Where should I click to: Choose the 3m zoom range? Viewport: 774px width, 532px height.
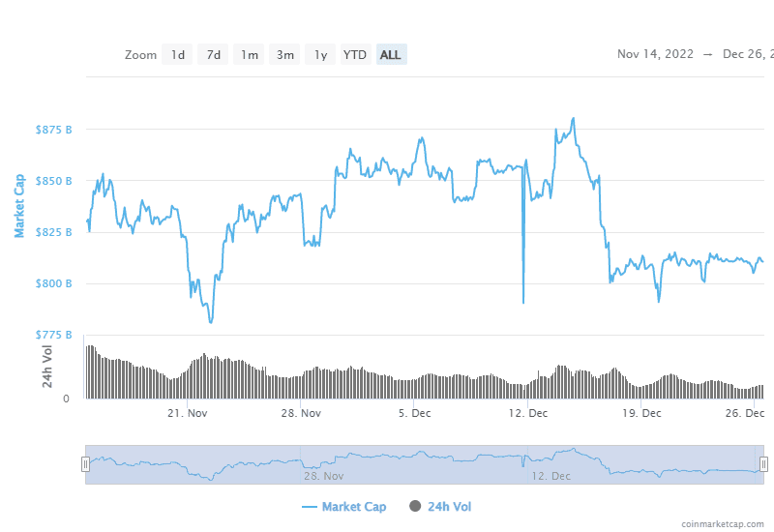[285, 55]
